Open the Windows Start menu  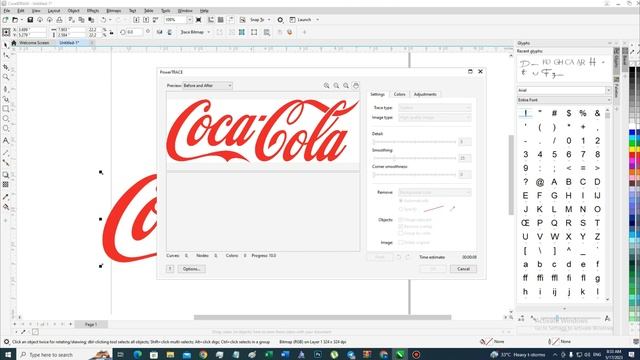[x=7, y=354]
